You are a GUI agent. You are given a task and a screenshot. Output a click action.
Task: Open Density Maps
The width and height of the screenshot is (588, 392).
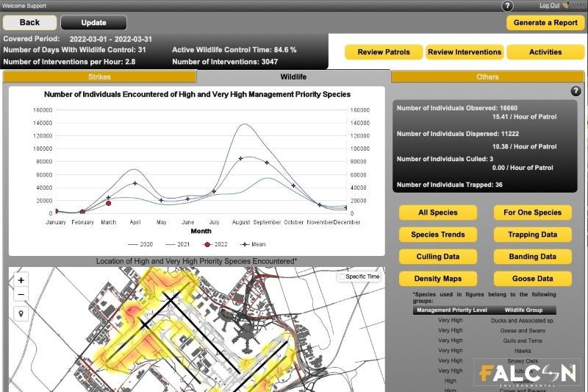coord(437,279)
